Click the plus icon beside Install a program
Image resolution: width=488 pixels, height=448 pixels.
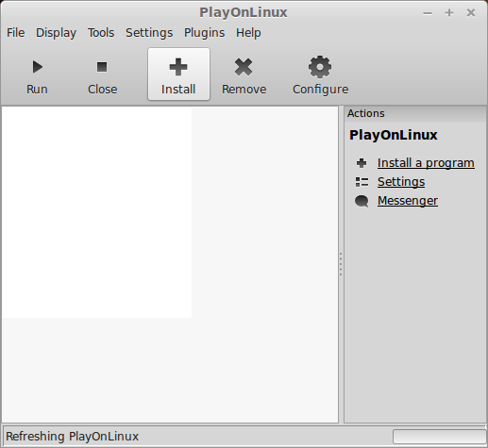coord(362,163)
